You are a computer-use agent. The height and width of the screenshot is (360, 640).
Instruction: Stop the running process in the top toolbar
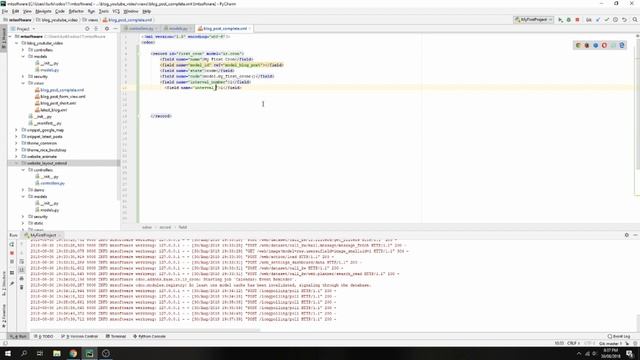click(578, 20)
